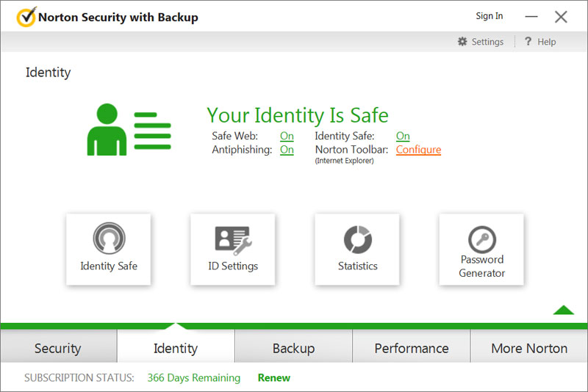Launch the Password Generator tile
The width and height of the screenshot is (588, 392).
481,249
